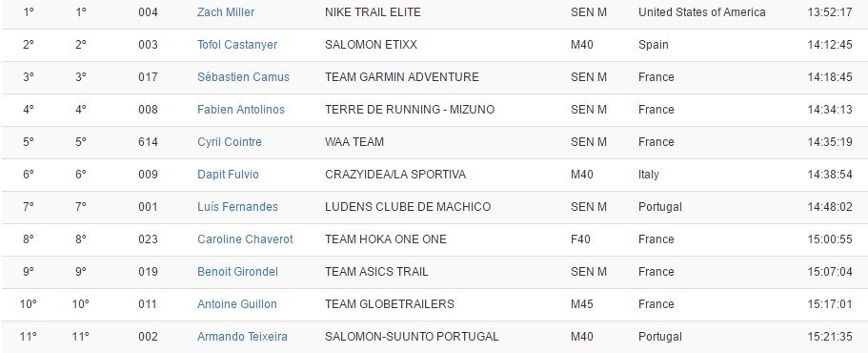Screen dimensions: 868x353
Task: Open Zach Miller's runner profile link
Action: (226, 12)
